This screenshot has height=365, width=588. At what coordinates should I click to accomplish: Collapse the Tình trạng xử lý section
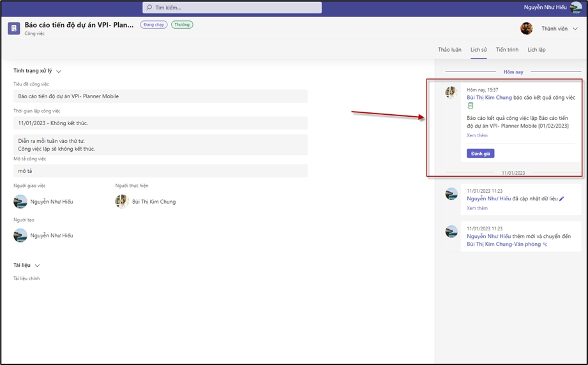[59, 71]
